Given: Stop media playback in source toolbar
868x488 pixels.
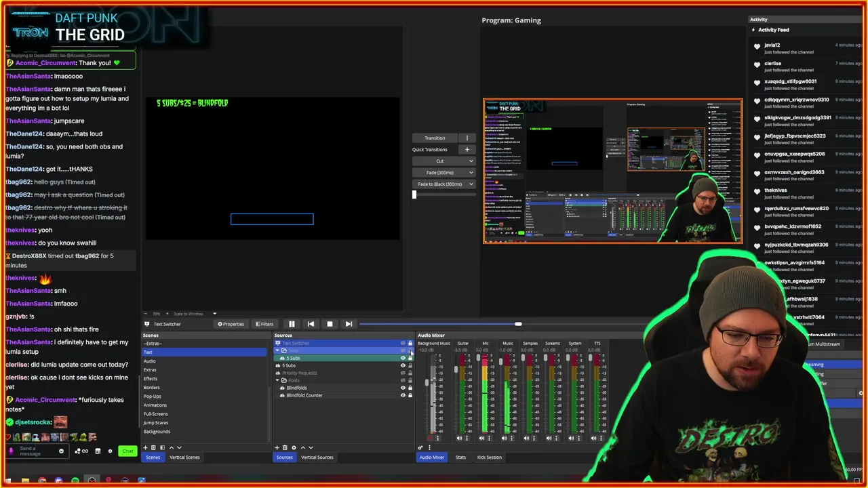Looking at the screenshot, I should coord(330,324).
